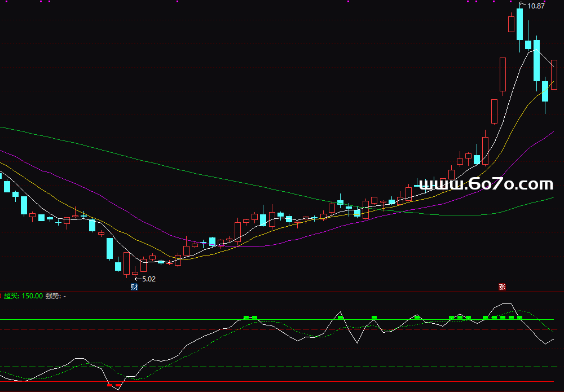Select the last green overbought square on the right
The height and width of the screenshot is (392, 564).
(x=520, y=317)
